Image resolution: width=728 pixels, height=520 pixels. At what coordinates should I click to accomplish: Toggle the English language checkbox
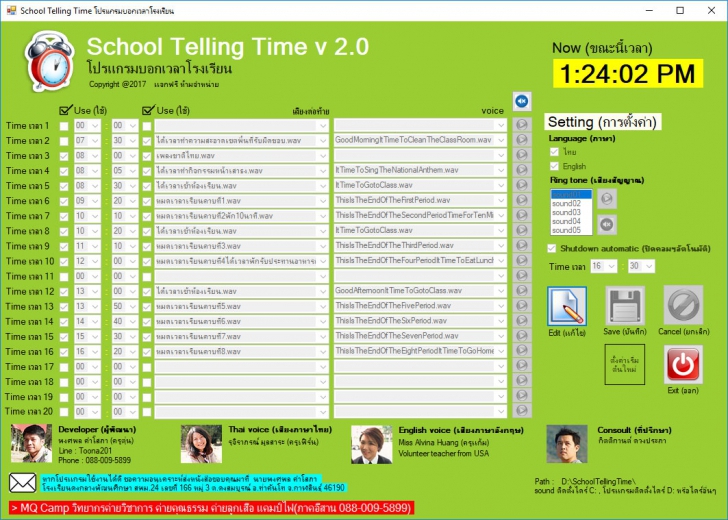coord(554,166)
